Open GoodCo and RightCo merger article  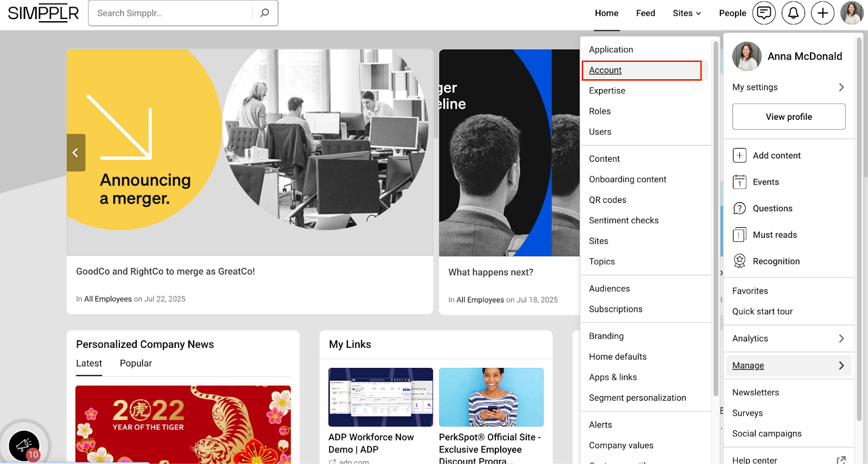(x=165, y=271)
